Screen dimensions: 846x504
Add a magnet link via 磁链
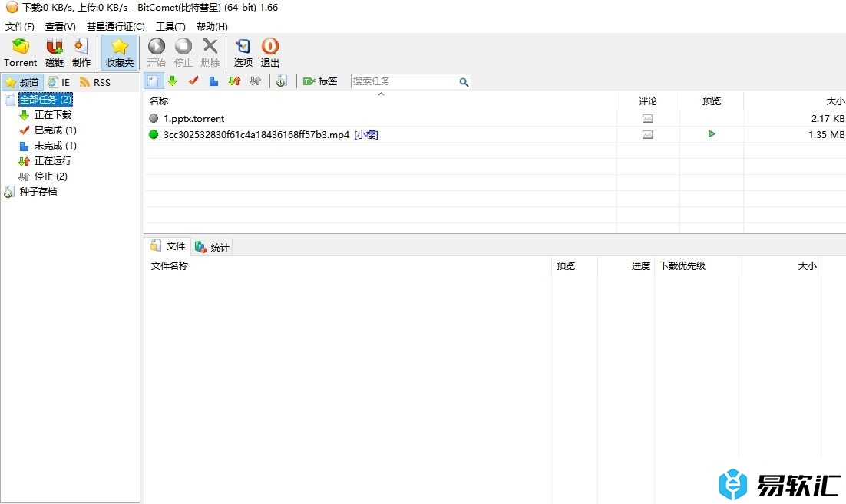point(55,52)
